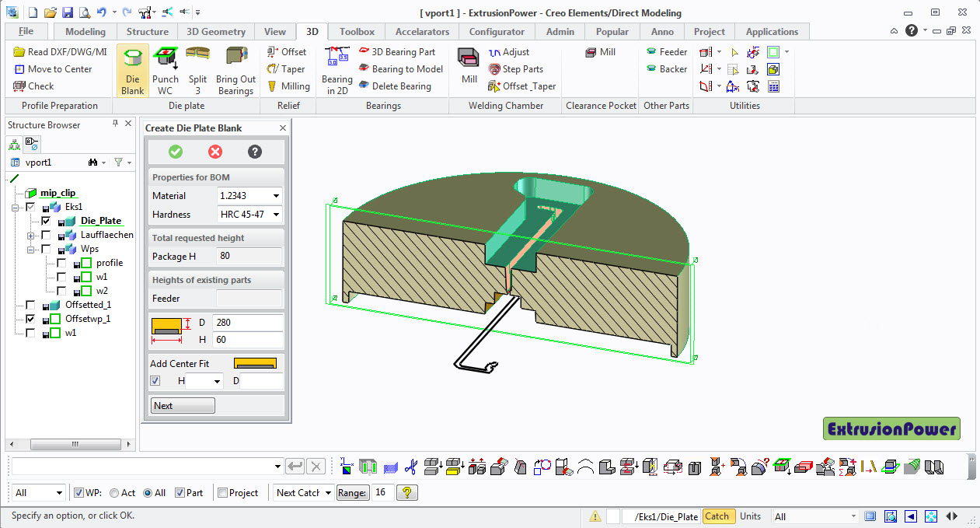Save the file using toolbar disk icon
The image size is (980, 528).
pos(67,12)
